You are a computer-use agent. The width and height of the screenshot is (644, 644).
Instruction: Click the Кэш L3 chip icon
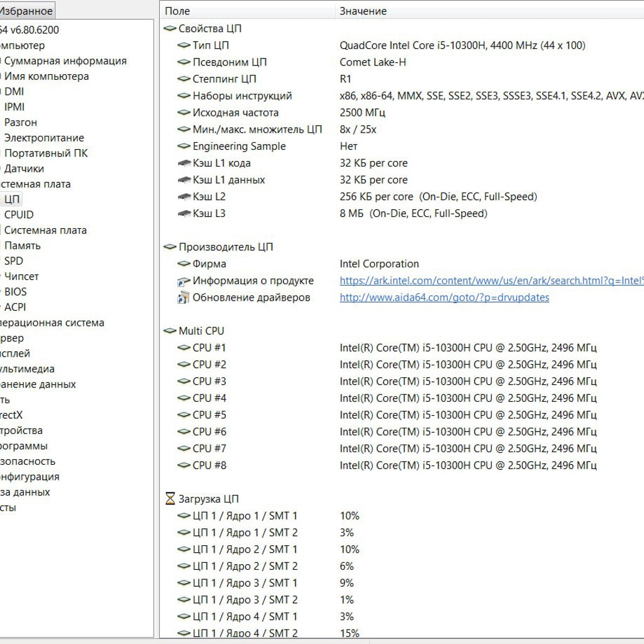pos(184,214)
